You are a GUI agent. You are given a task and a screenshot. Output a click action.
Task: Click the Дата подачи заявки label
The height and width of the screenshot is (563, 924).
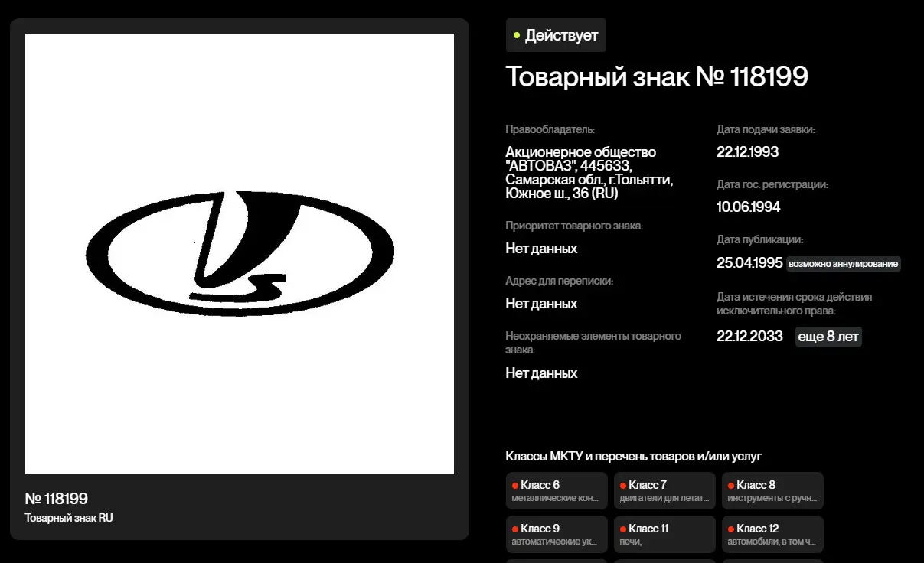pyautogui.click(x=766, y=130)
